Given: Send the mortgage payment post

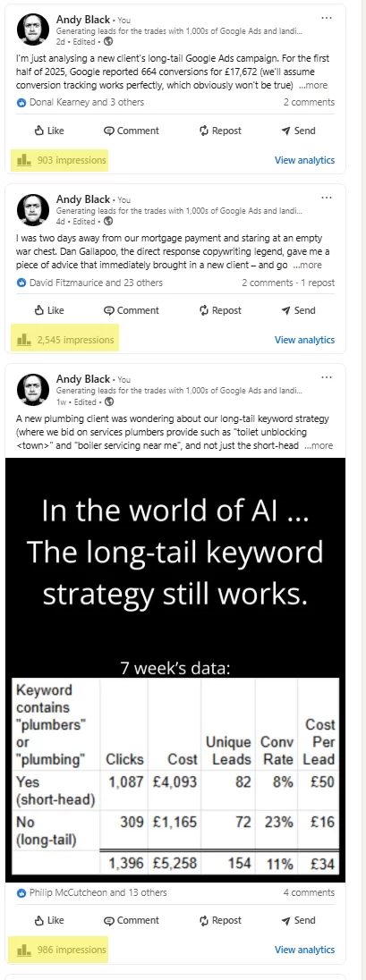Looking at the screenshot, I should pos(298,310).
